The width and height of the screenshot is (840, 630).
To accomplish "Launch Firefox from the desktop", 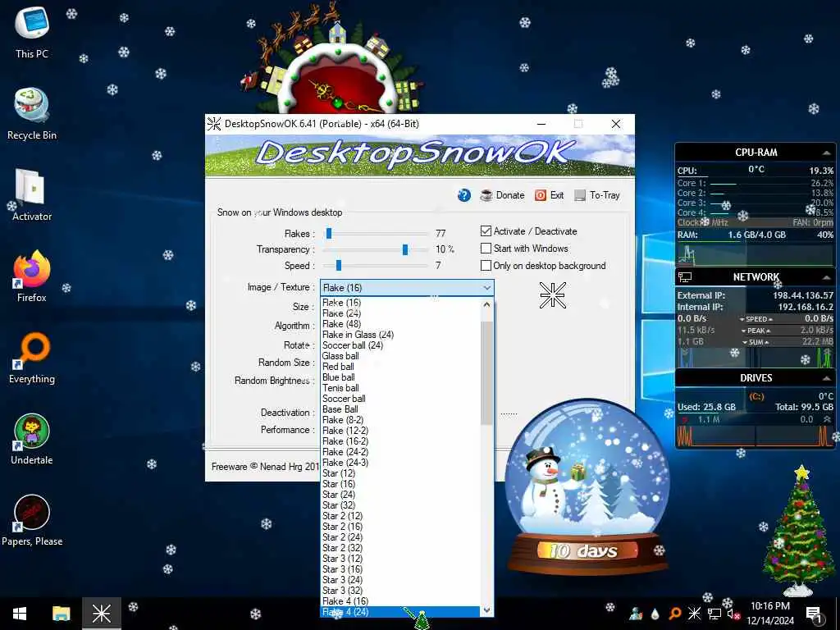I will [32, 276].
